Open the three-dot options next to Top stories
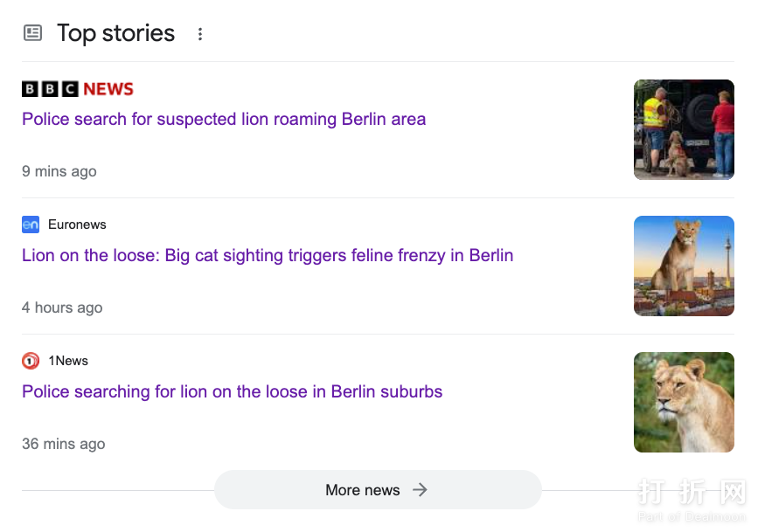Viewport: 758px width, 532px height. pyautogui.click(x=200, y=34)
